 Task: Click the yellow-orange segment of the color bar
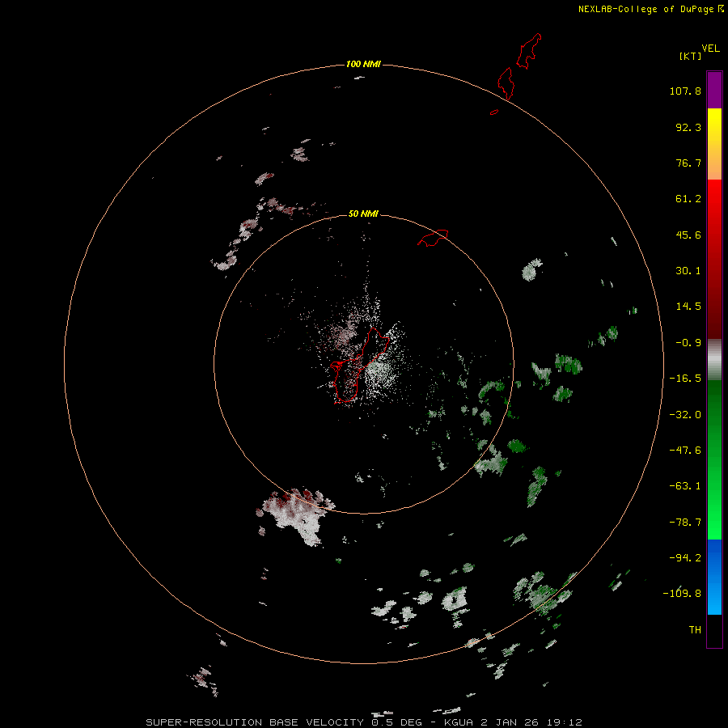(x=714, y=144)
